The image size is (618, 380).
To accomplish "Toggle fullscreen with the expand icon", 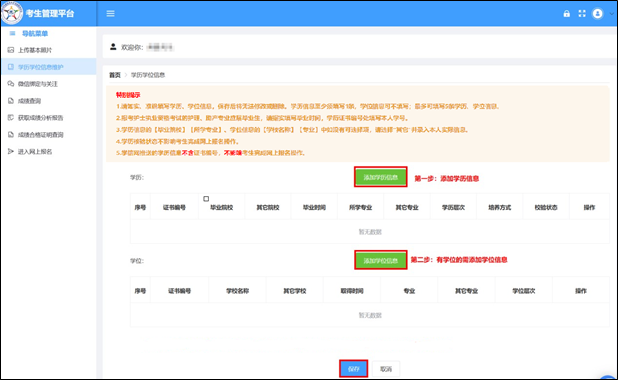I will (x=582, y=13).
